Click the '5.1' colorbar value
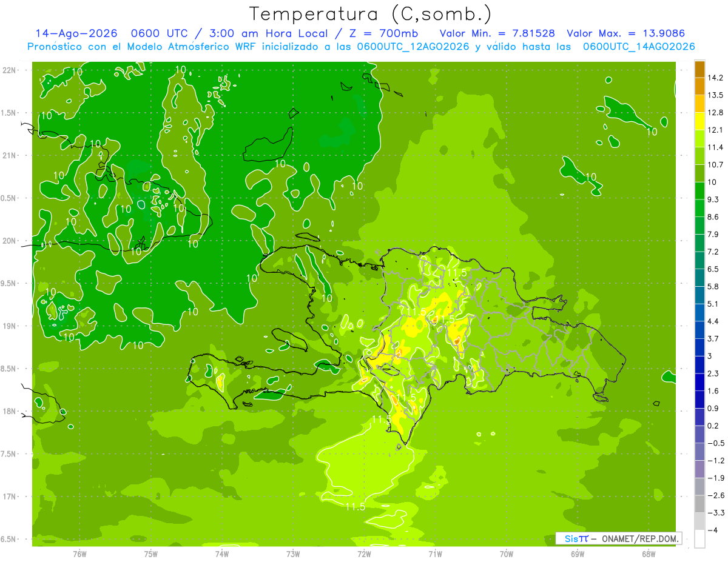Viewport: 728px width, 562px height. pyautogui.click(x=713, y=304)
